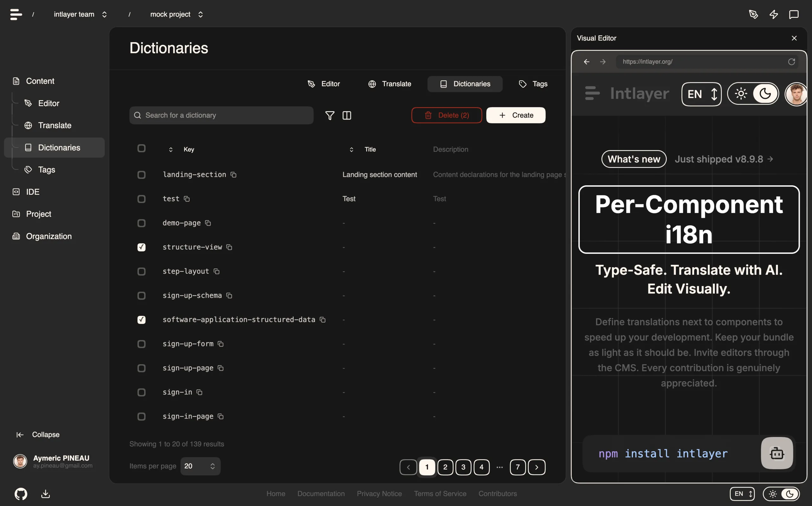Click the Intlayer logo in top bar

click(16, 14)
